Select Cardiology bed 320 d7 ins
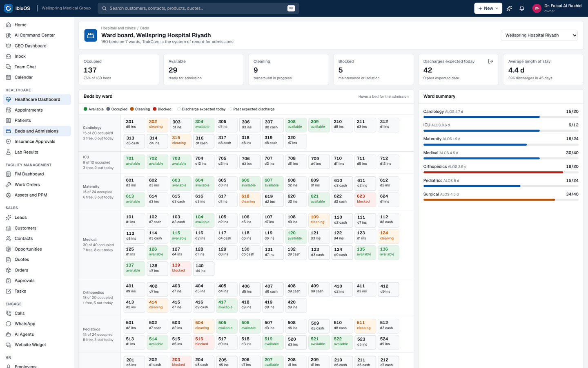 [296, 141]
